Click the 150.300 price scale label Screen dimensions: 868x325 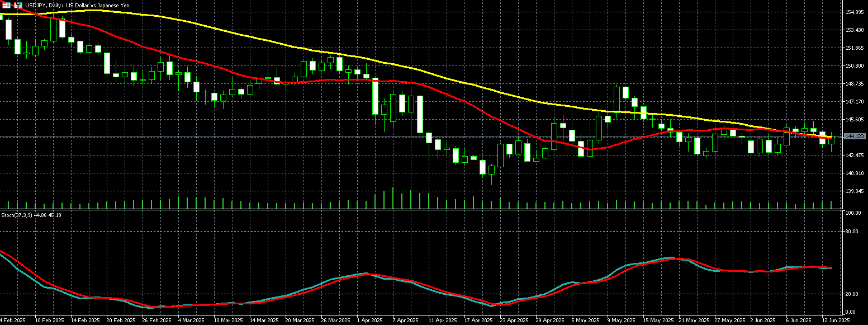tap(855, 66)
